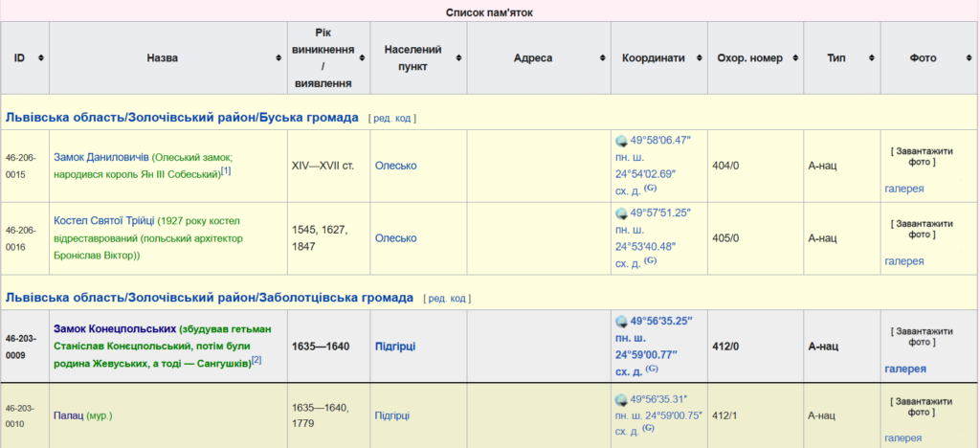Click the globe icon in Палац row
Screen dimensions: 980x448
coord(621,400)
